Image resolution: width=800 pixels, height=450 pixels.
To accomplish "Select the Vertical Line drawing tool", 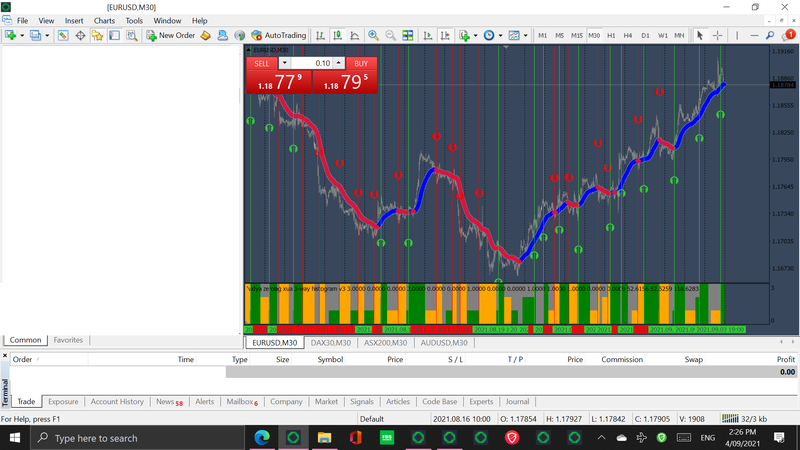I will click(x=737, y=35).
